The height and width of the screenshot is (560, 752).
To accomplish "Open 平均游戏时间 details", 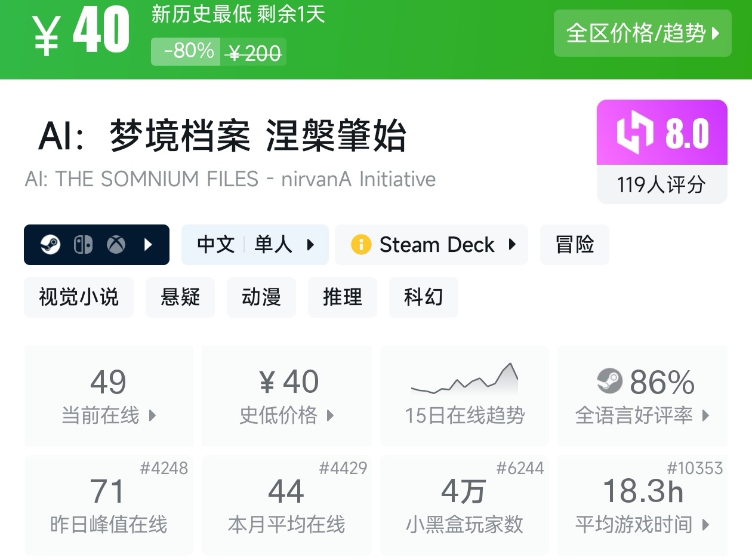I will [x=642, y=506].
